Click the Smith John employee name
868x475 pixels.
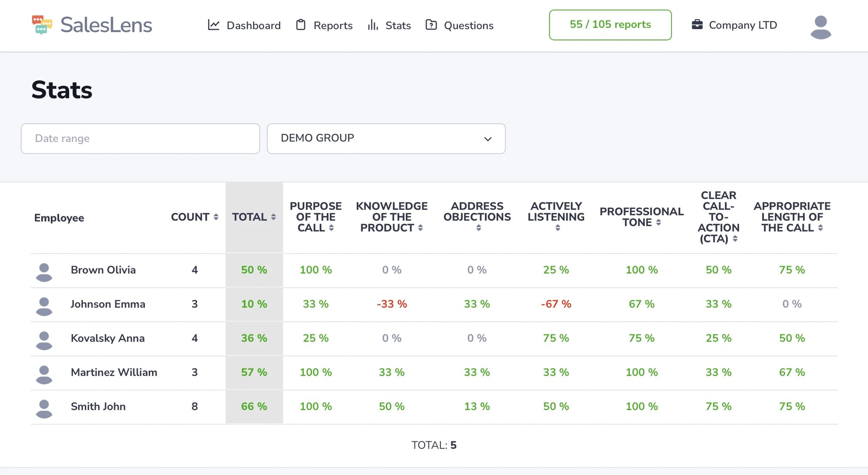(98, 406)
